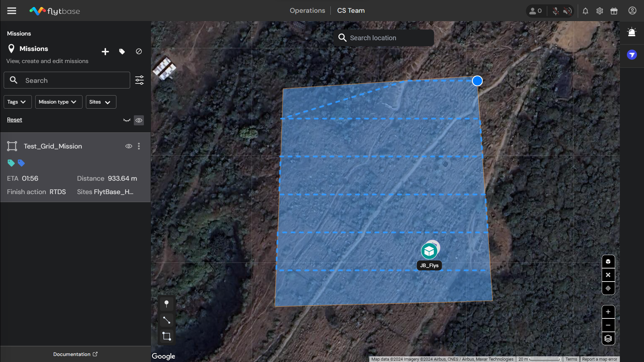This screenshot has height=362, width=644.
Task: Unmute the microphone in the top bar
Action: point(555,11)
